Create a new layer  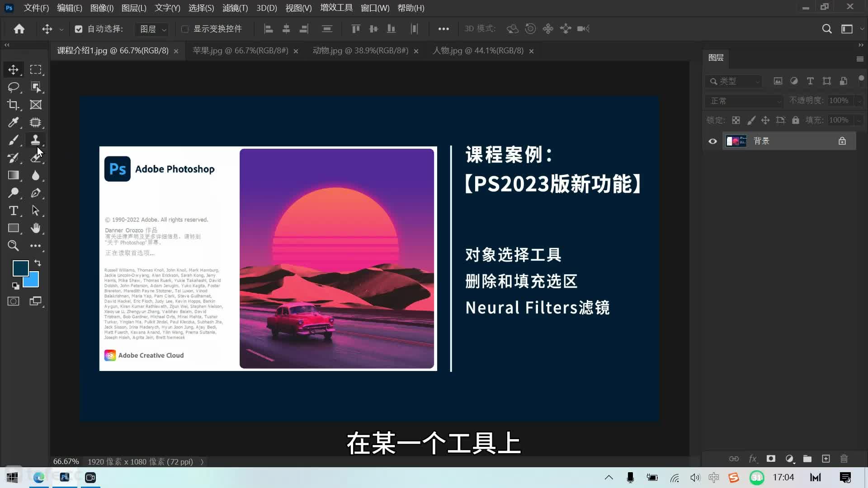coord(826,459)
